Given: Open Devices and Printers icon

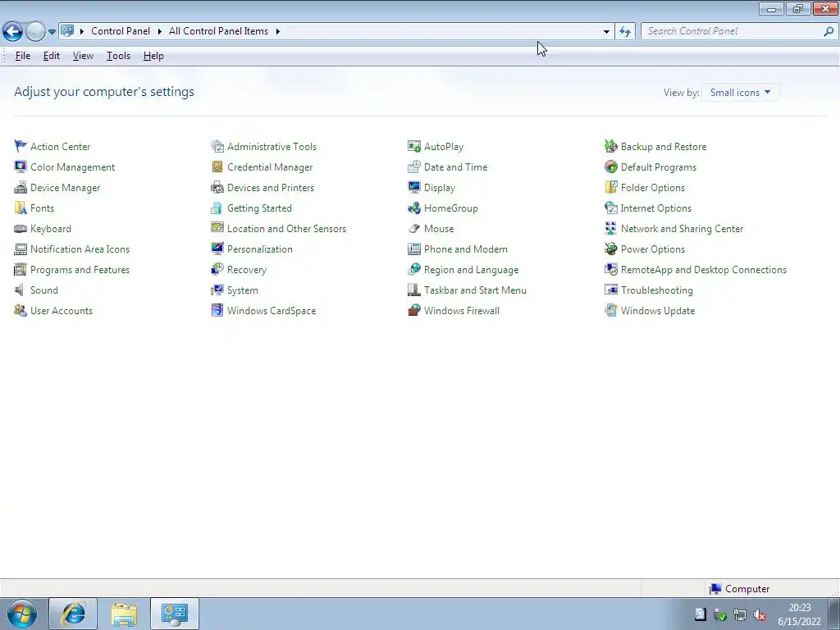Looking at the screenshot, I should coord(217,188).
